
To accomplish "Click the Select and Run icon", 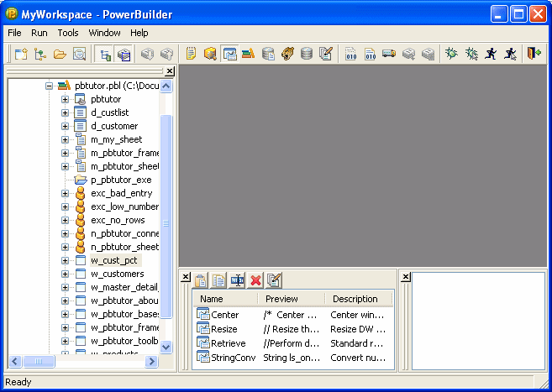I will [510, 54].
